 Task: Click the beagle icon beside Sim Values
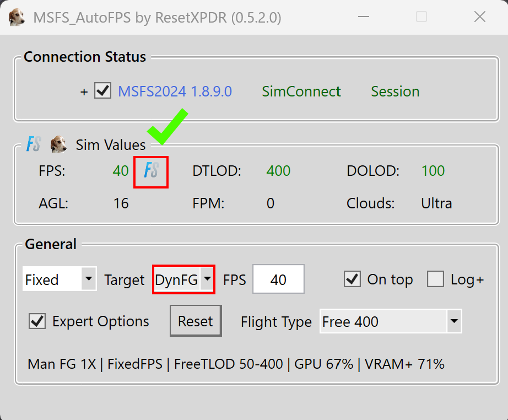(58, 144)
